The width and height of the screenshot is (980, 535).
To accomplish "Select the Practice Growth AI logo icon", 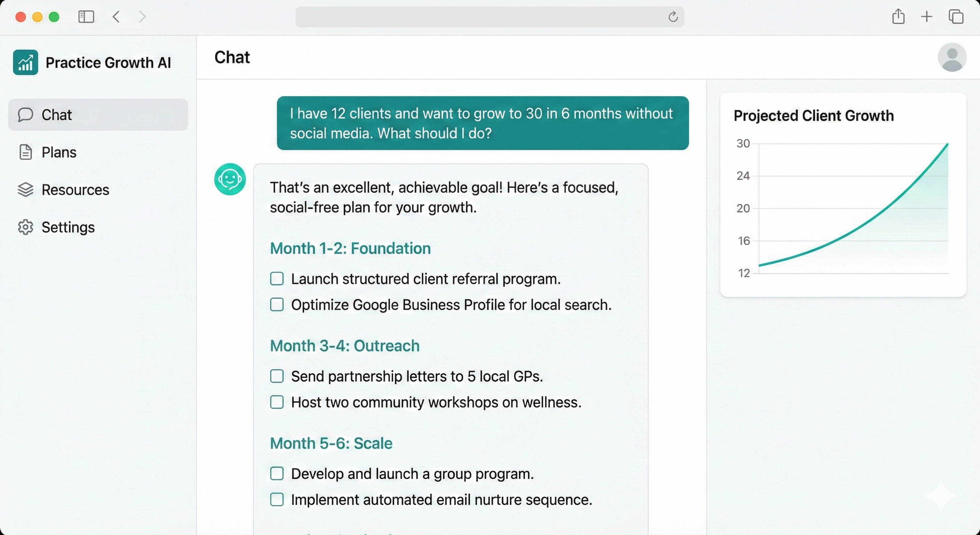I will pyautogui.click(x=25, y=62).
